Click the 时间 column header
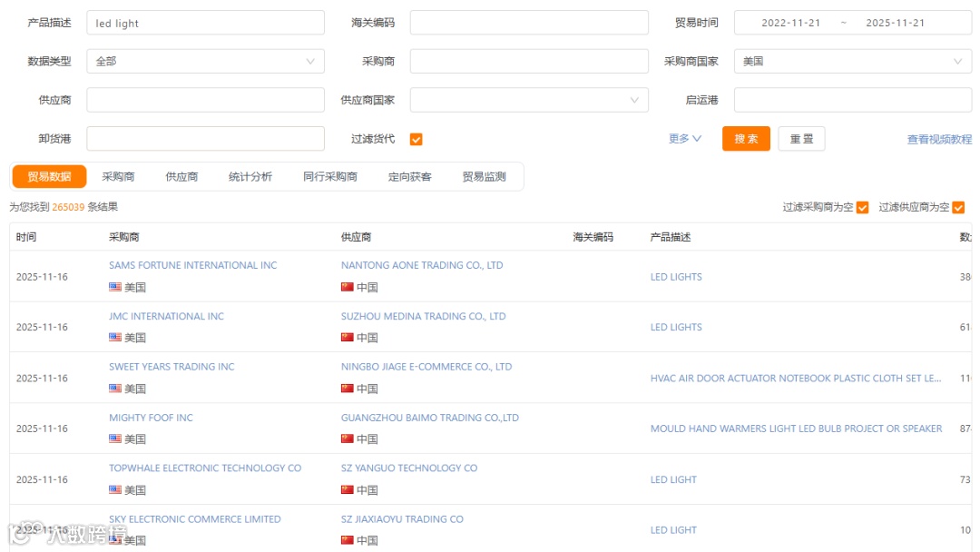 (26, 237)
